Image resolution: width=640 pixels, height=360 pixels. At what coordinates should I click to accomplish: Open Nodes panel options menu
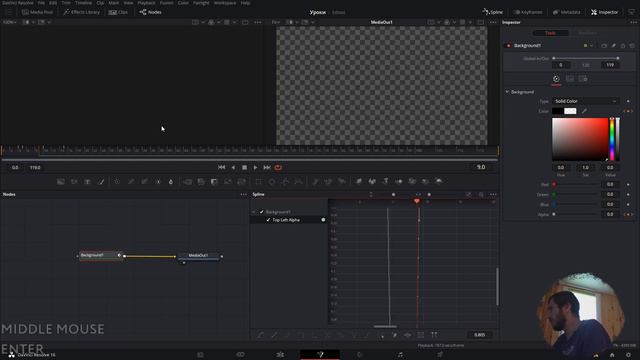coord(244,195)
